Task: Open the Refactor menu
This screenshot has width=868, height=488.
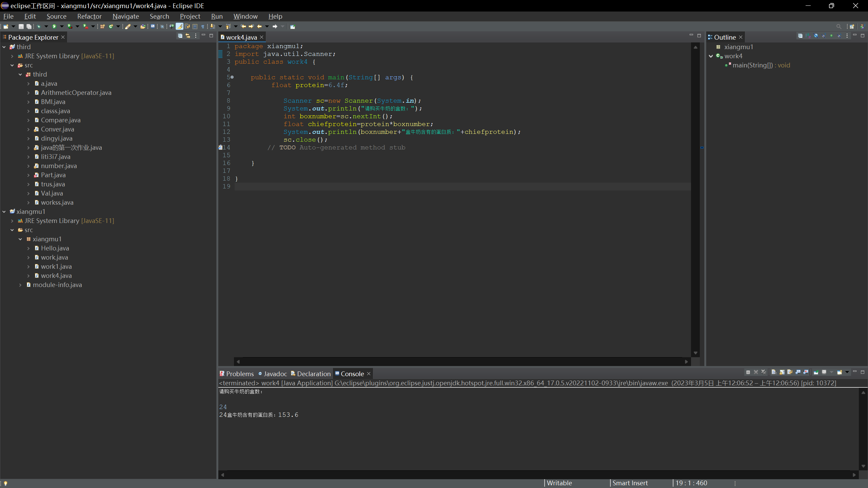Action: tap(89, 16)
